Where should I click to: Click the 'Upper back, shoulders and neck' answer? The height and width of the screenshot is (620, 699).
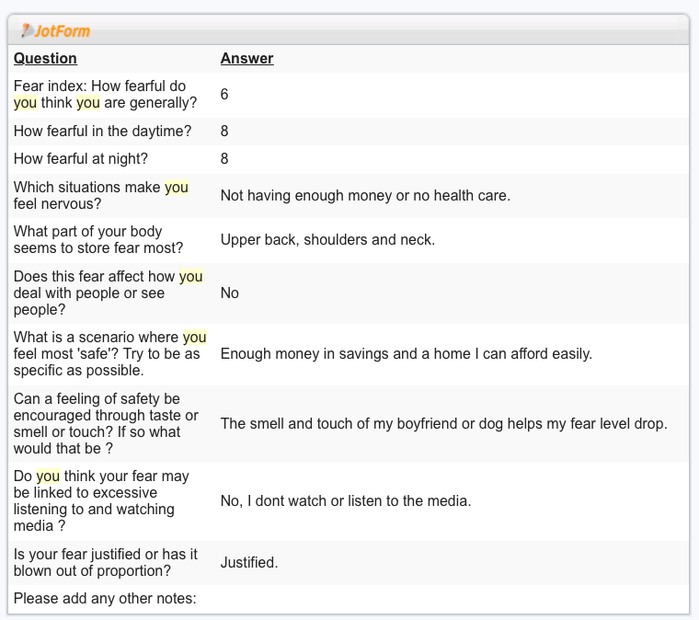[x=328, y=240]
